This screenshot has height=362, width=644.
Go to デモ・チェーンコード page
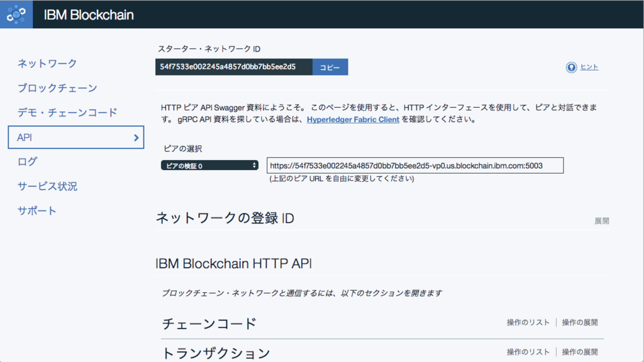67,112
